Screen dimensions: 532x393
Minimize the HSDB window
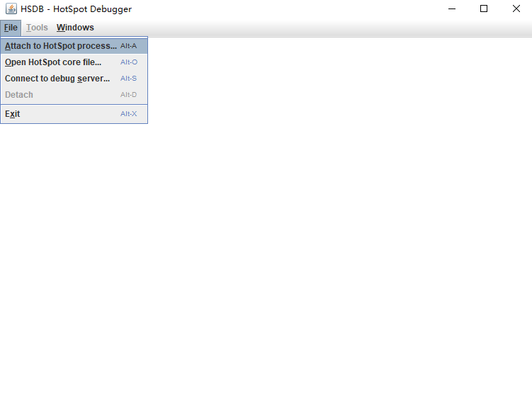click(452, 8)
